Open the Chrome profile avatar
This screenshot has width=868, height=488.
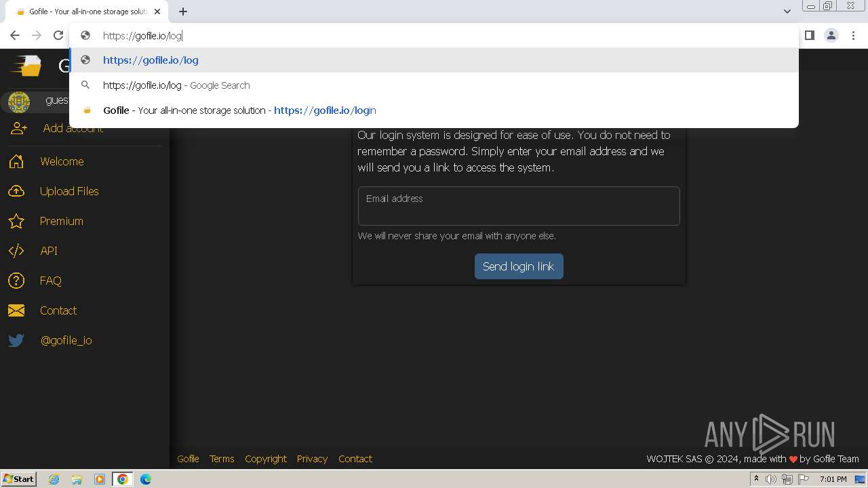pos(831,35)
